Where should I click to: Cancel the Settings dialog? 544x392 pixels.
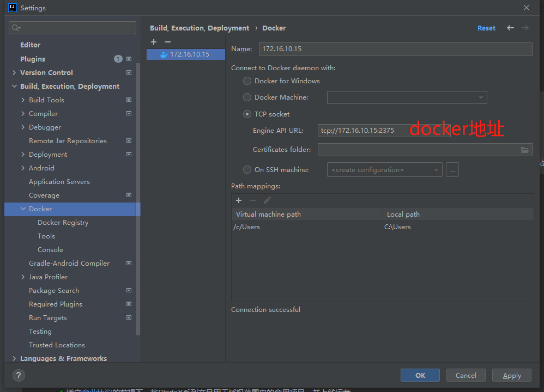point(466,375)
